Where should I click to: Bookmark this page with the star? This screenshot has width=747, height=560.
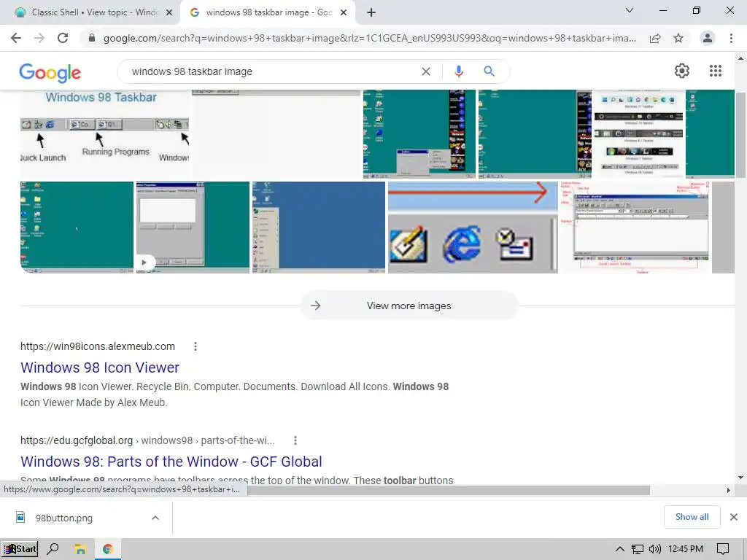point(678,38)
